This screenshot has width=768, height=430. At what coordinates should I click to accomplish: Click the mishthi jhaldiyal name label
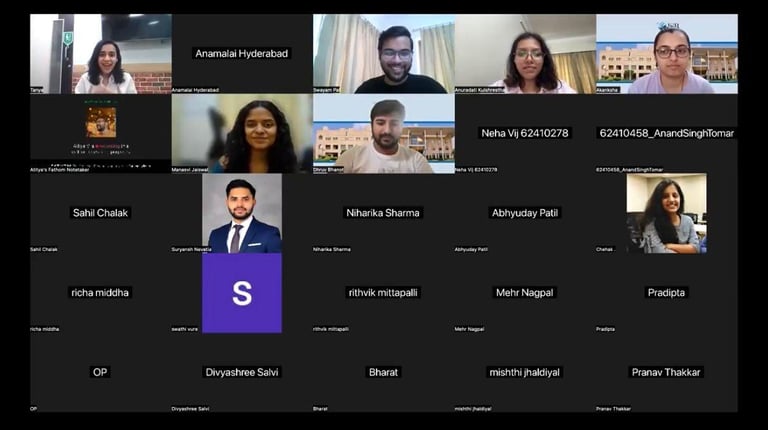pos(525,372)
